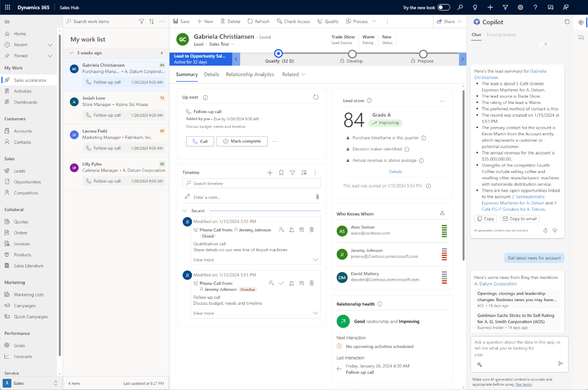Give thumbs up to Copilot summary
588x390 pixels.
[545, 230]
